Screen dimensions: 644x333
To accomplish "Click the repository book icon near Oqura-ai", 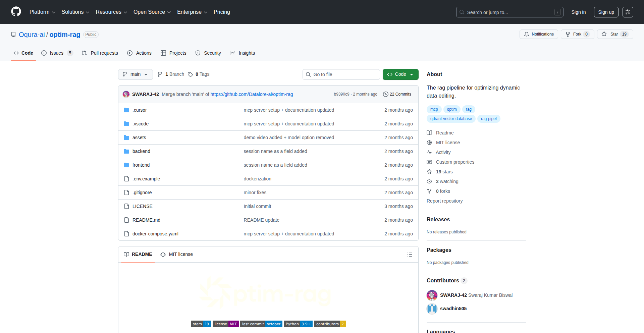I will tap(13, 34).
